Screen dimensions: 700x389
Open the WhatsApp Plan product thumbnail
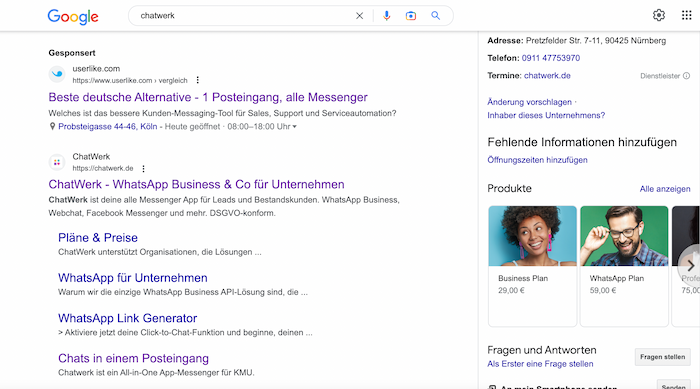coord(624,236)
